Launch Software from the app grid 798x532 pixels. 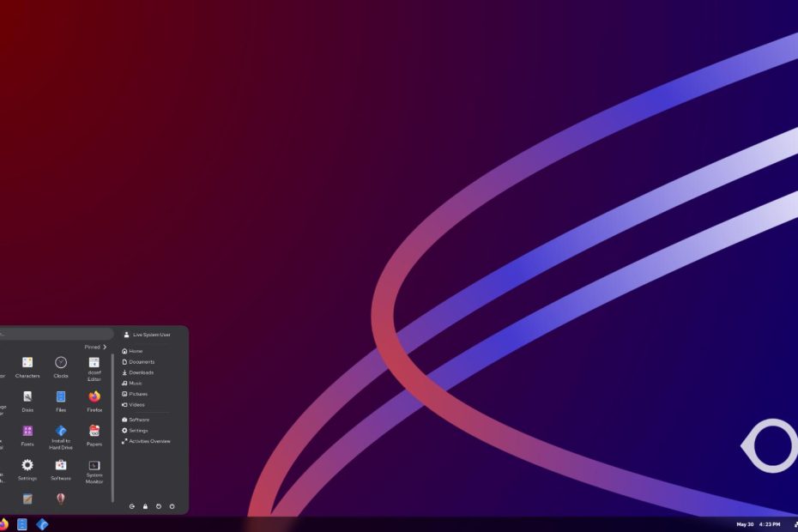(x=61, y=469)
